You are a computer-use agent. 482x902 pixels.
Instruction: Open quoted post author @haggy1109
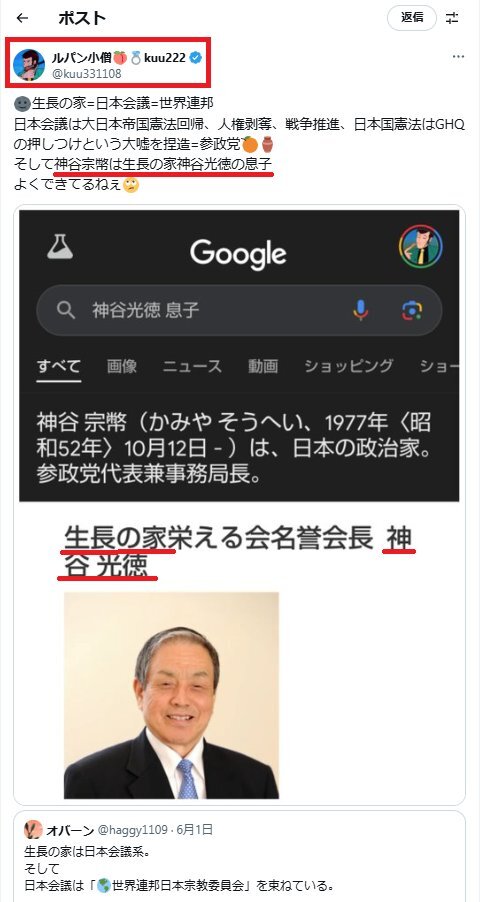[x=132, y=830]
